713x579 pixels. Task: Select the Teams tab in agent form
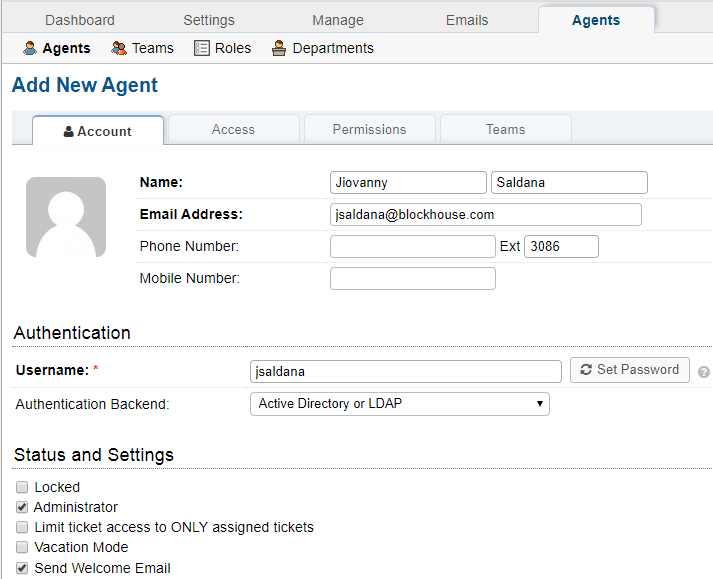[x=505, y=129]
